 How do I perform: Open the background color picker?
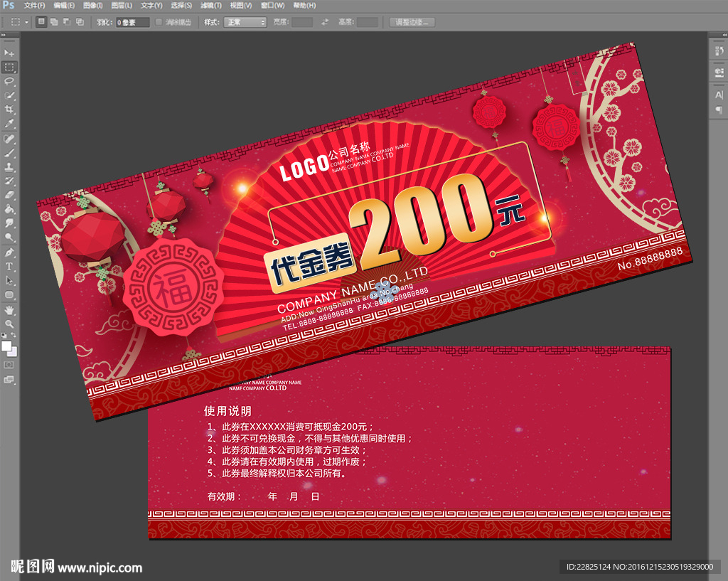tap(14, 353)
